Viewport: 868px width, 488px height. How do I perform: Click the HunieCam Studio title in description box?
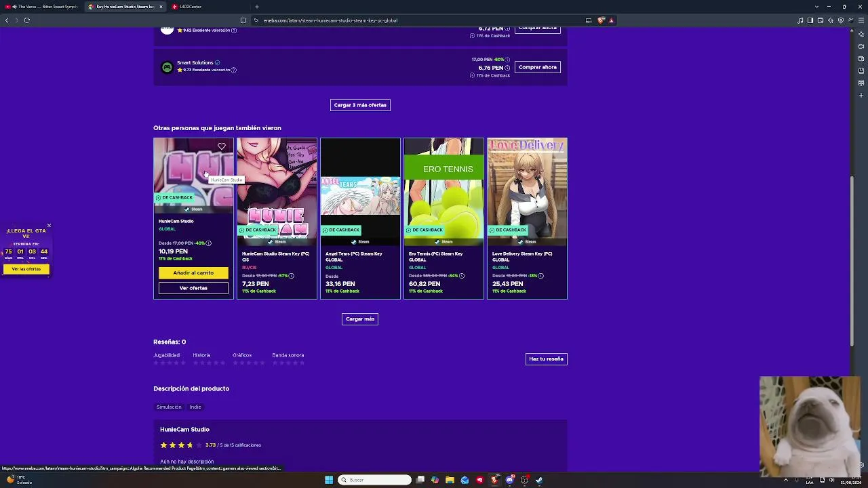tap(184, 429)
